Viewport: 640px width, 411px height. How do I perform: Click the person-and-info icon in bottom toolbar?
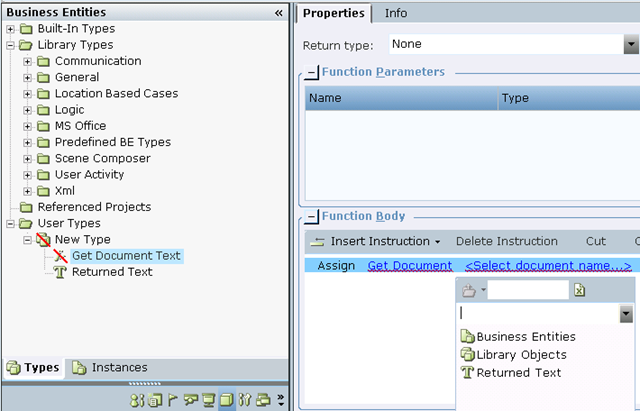[137, 400]
